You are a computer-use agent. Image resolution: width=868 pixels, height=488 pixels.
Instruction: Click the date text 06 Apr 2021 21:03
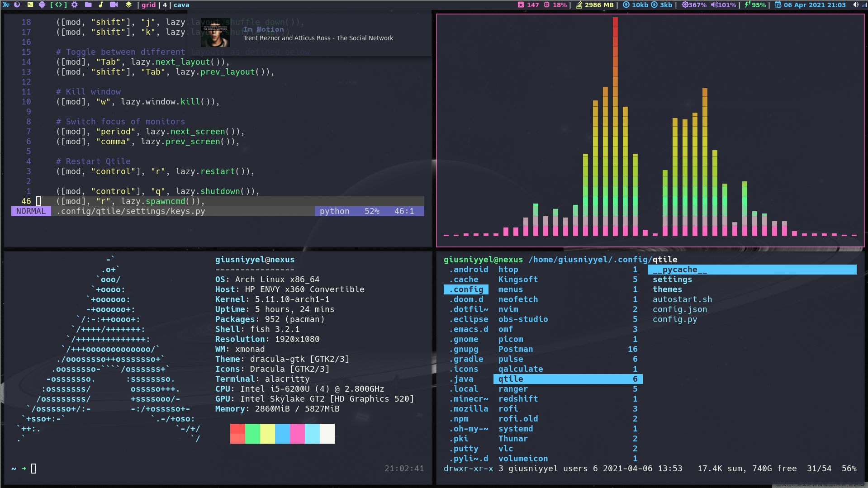pos(815,5)
